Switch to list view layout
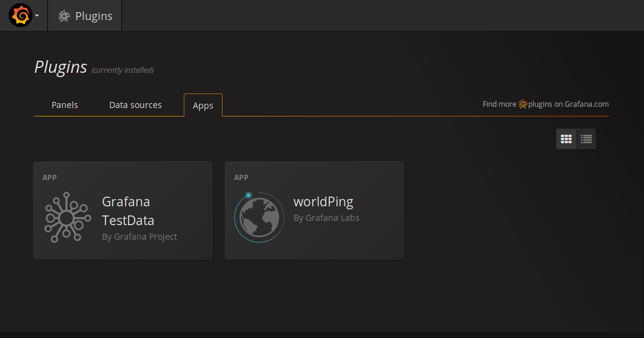644x338 pixels. [x=586, y=139]
